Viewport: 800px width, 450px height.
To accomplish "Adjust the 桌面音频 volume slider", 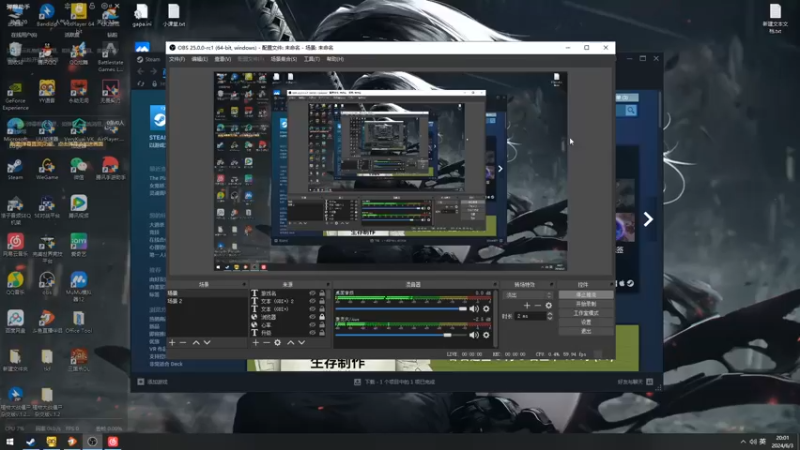I will (401, 309).
